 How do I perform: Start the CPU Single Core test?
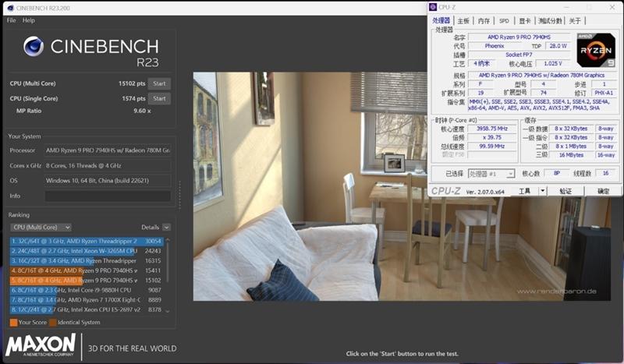pos(159,99)
